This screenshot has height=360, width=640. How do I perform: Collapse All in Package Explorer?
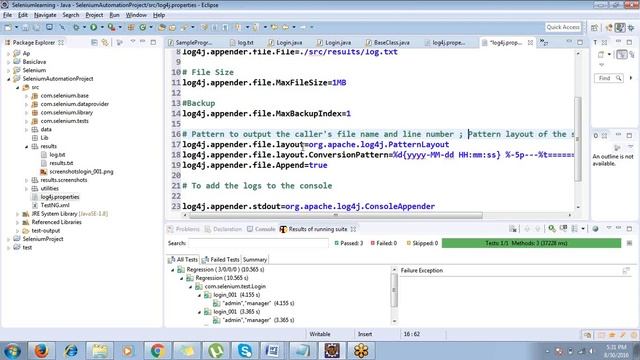[x=94, y=42]
